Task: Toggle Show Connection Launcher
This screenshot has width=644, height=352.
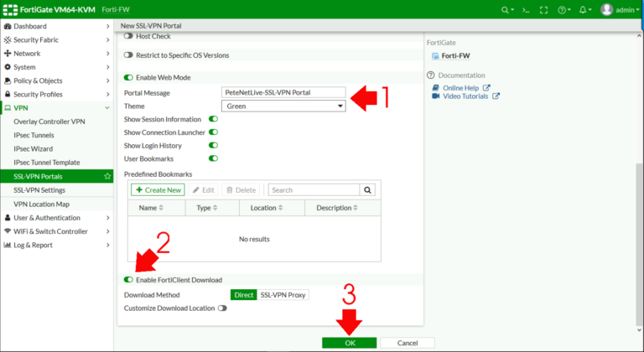Action: pos(213,132)
